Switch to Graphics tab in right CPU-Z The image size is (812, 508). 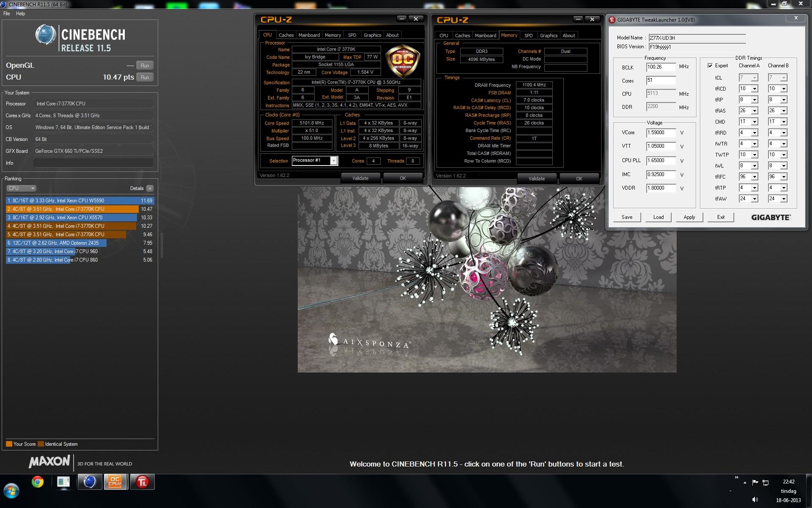[549, 36]
